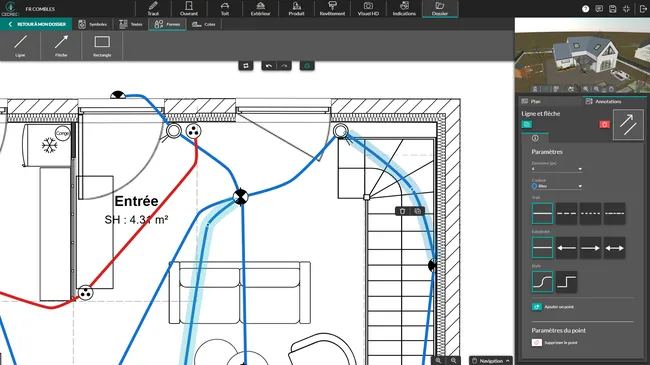Click the green refresh icon above the plan
This screenshot has height=365, width=650.
coord(307,66)
